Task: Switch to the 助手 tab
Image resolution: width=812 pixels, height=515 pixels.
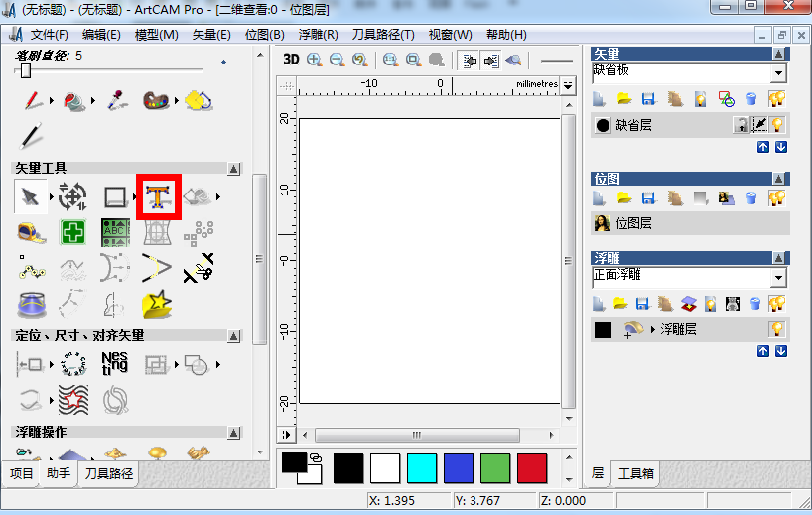Action: 58,473
